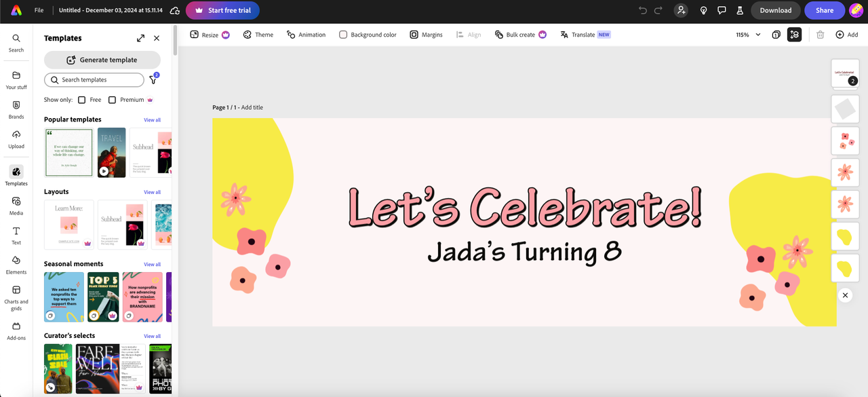Open Media in the sidebar
The height and width of the screenshot is (397, 868).
[x=16, y=206]
